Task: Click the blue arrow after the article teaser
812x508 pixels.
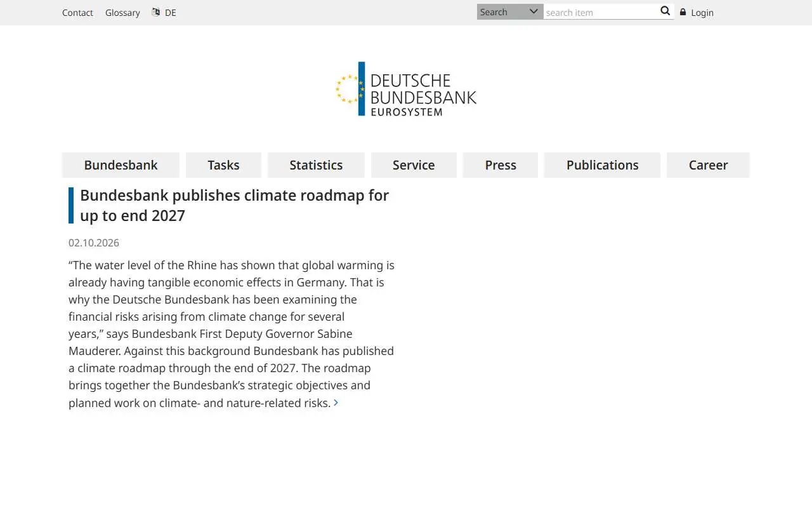Action: [336, 403]
